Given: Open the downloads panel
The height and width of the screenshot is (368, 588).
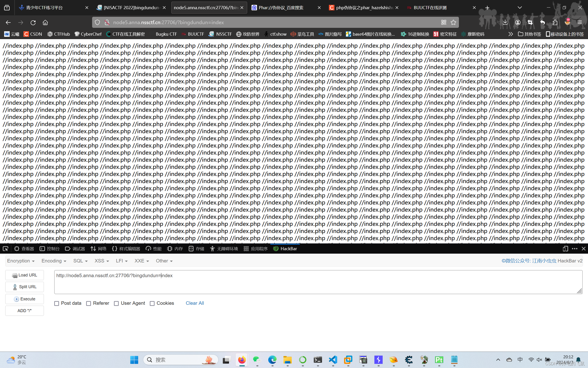Looking at the screenshot, I should point(505,22).
